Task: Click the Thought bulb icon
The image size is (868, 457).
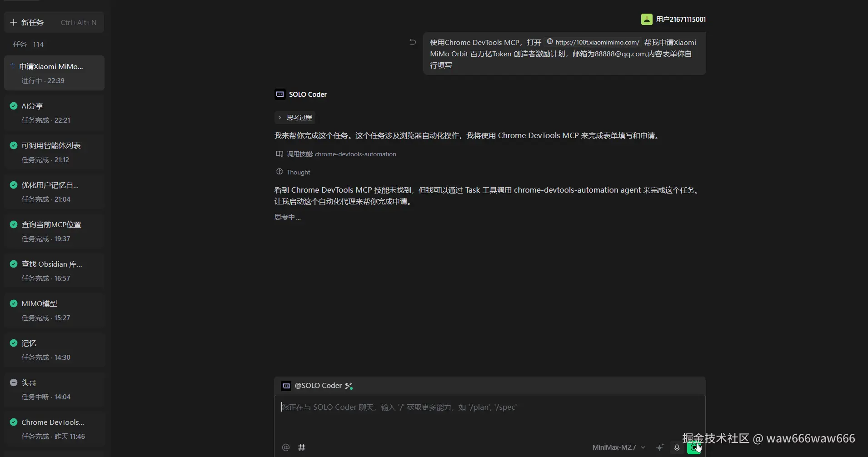Action: pos(279,172)
